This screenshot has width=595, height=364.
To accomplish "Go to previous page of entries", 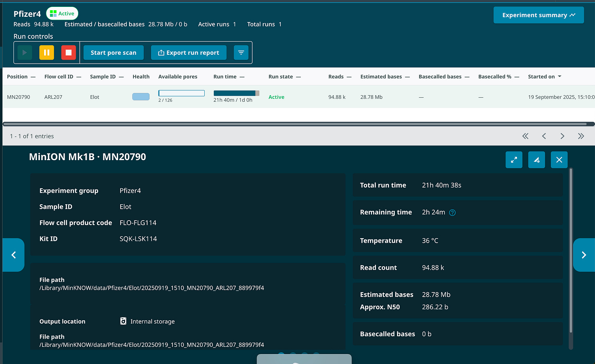I will pos(544,136).
